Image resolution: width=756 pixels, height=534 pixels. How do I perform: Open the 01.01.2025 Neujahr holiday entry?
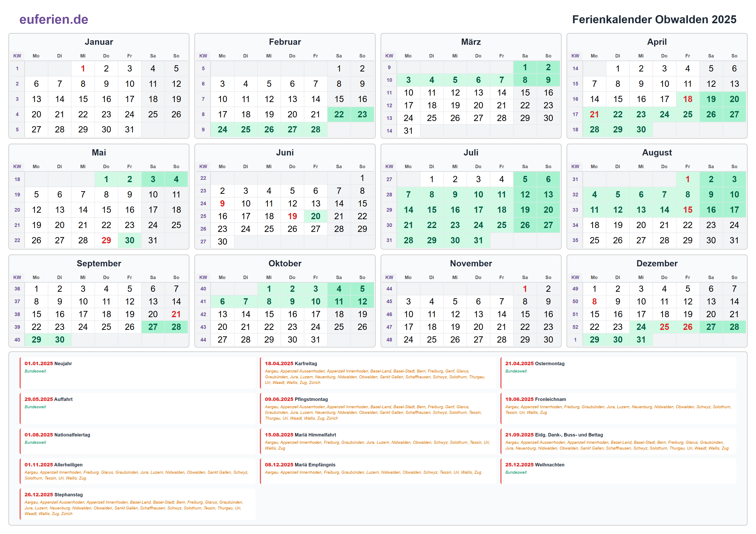coord(138,373)
